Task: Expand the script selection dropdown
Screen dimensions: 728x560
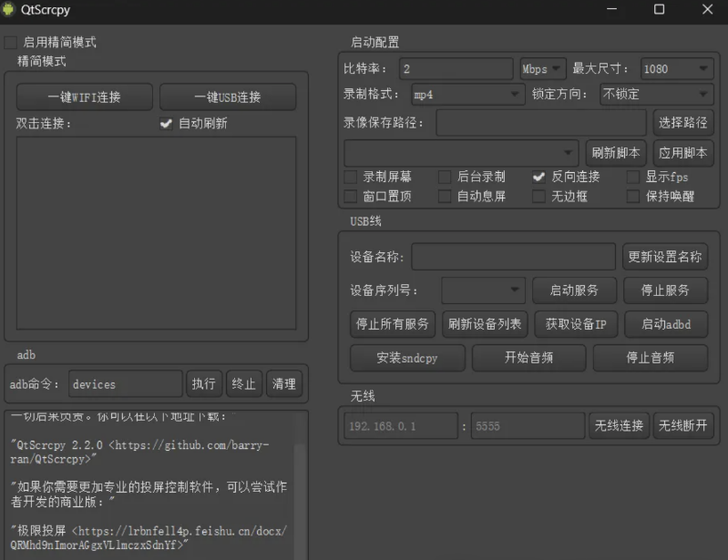Action: pos(461,153)
